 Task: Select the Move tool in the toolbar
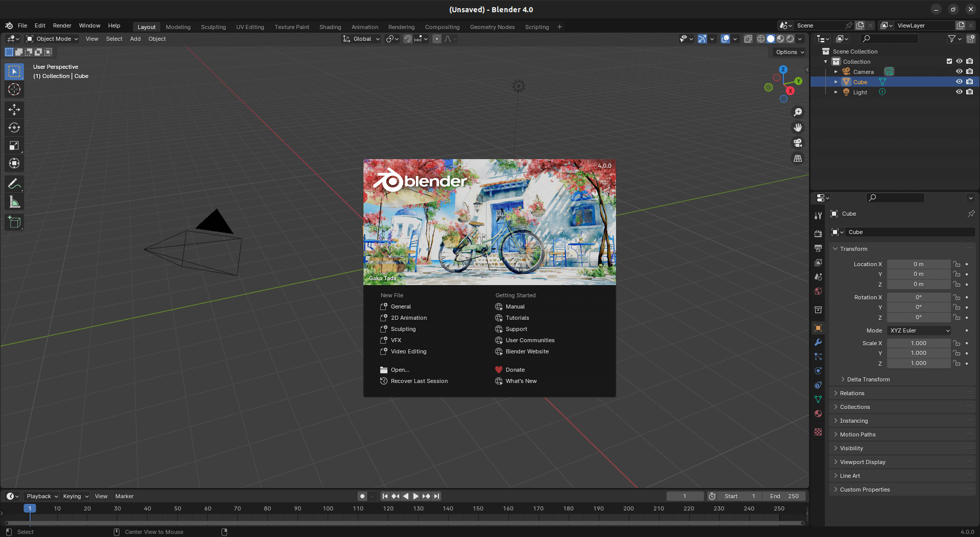pyautogui.click(x=14, y=109)
